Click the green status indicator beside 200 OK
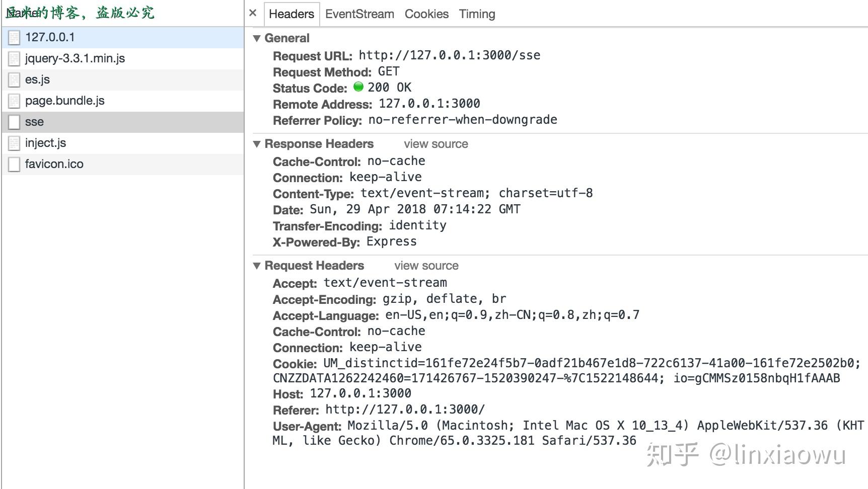 tap(358, 87)
